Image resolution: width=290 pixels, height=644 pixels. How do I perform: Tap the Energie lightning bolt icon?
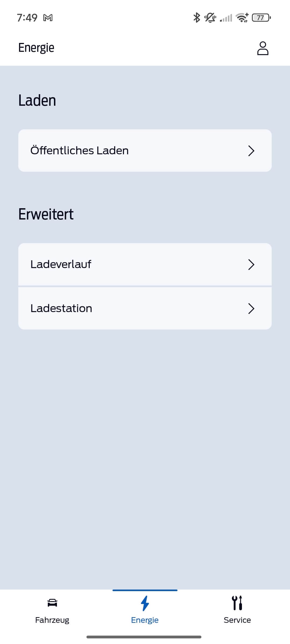click(145, 603)
